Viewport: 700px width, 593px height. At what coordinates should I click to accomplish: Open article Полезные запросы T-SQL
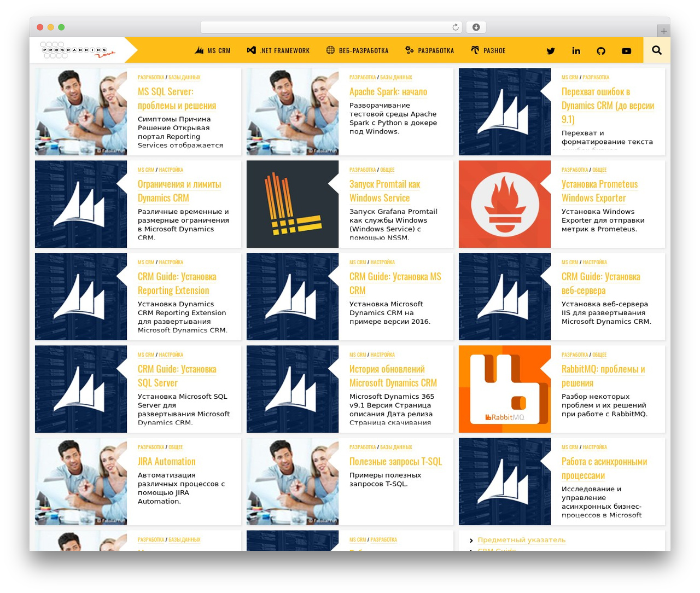tap(395, 462)
